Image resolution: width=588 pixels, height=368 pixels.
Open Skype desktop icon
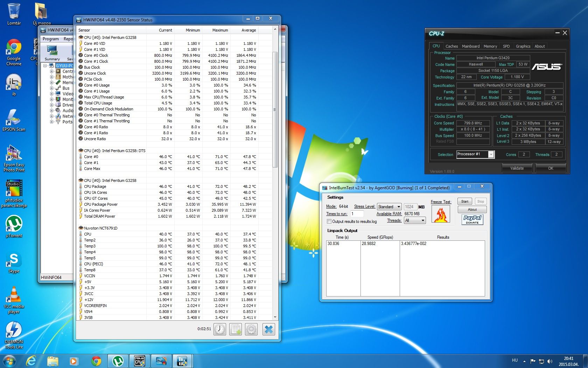pyautogui.click(x=14, y=263)
